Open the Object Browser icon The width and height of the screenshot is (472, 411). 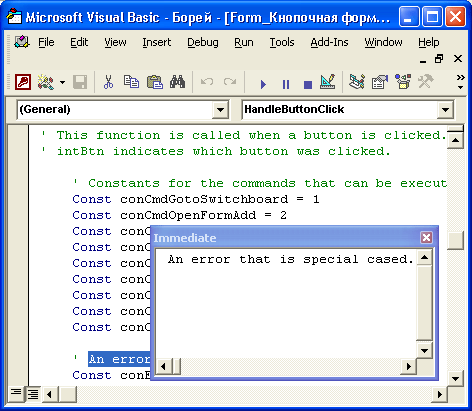tap(403, 82)
